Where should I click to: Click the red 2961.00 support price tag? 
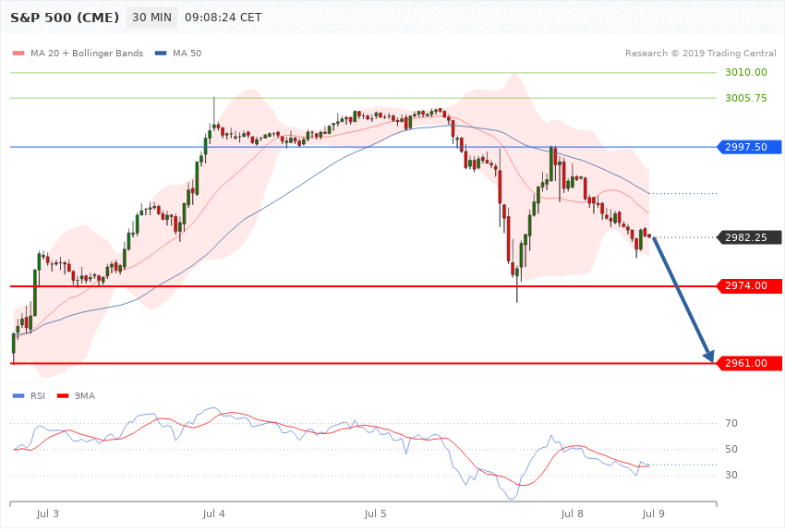click(x=750, y=363)
